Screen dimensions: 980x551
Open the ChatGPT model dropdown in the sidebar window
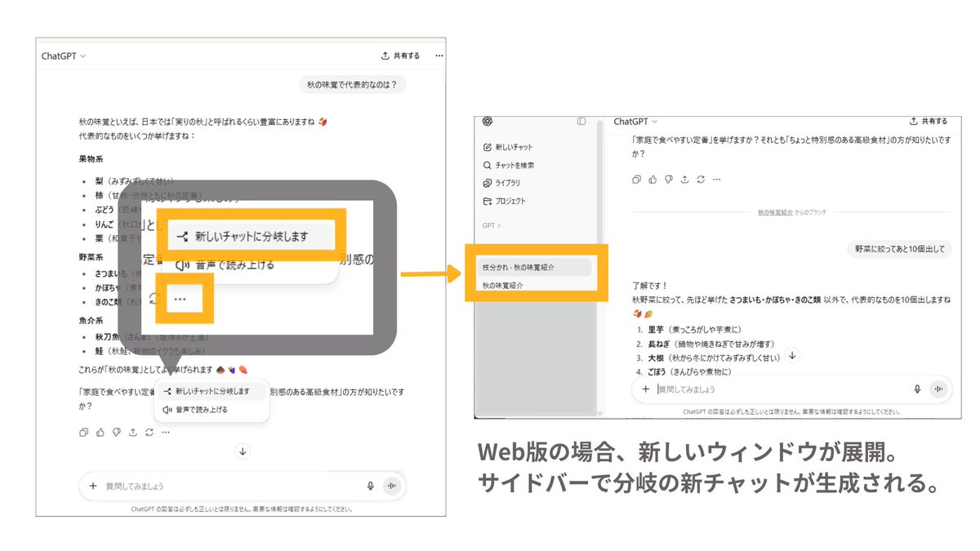[x=635, y=121]
